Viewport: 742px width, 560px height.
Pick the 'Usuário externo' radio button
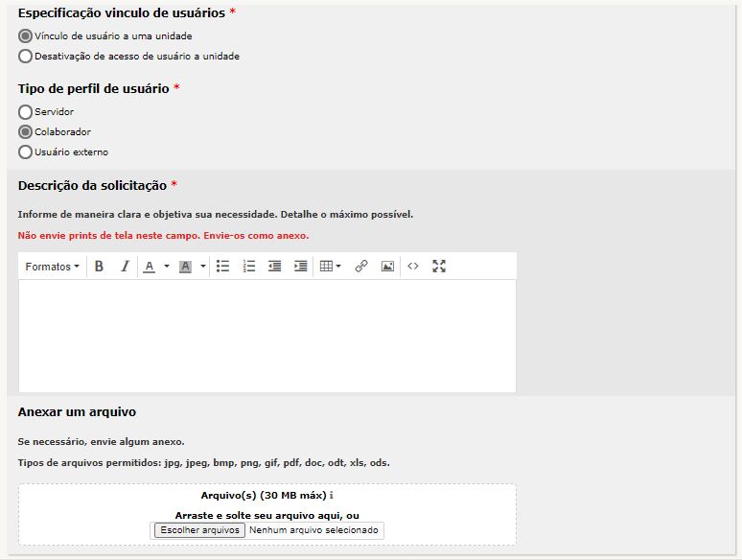(x=26, y=152)
